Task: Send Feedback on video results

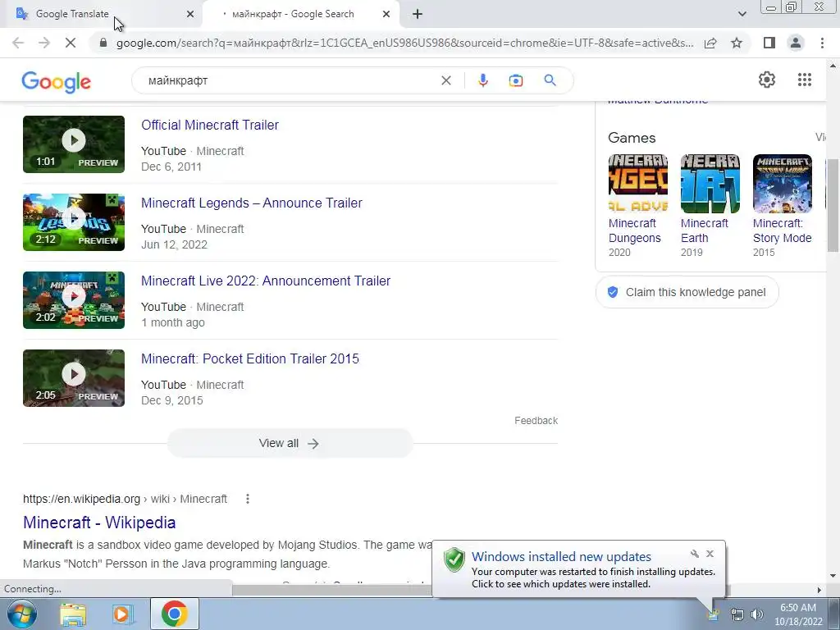Action: [x=536, y=421]
